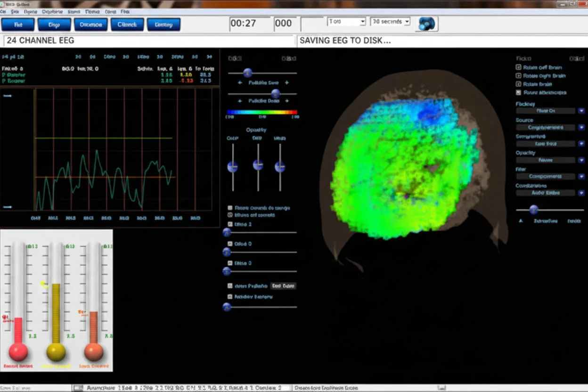Click the fifth blue toolbar button
The width and height of the screenshot is (588, 392).
pyautogui.click(x=163, y=24)
